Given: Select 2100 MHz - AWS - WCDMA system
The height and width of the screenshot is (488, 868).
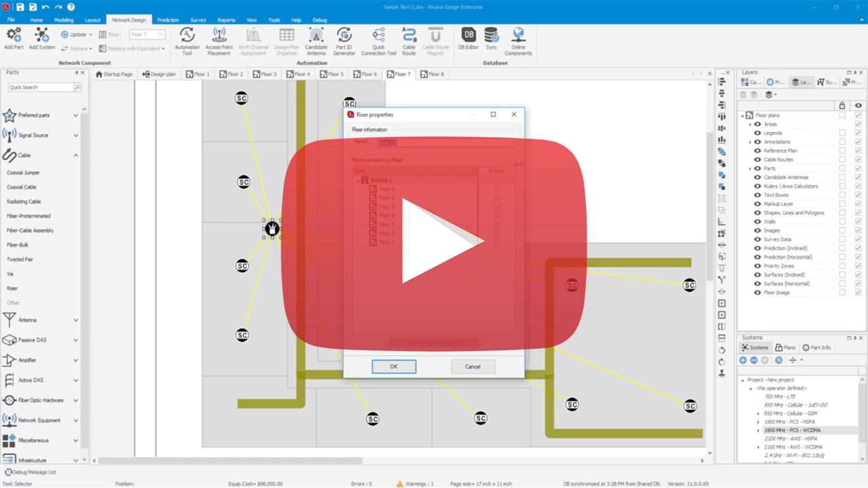Looking at the screenshot, I should tap(793, 447).
